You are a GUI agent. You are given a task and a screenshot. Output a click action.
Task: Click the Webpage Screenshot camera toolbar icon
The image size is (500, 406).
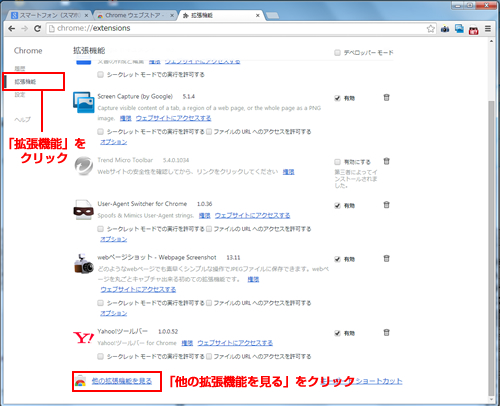[x=445, y=29]
